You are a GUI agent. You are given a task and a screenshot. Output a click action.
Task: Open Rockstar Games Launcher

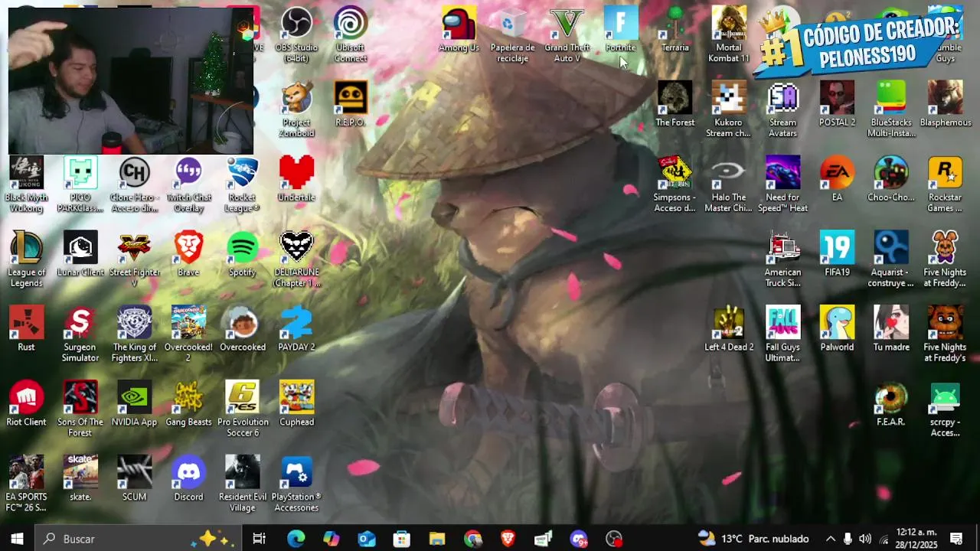[x=946, y=185]
